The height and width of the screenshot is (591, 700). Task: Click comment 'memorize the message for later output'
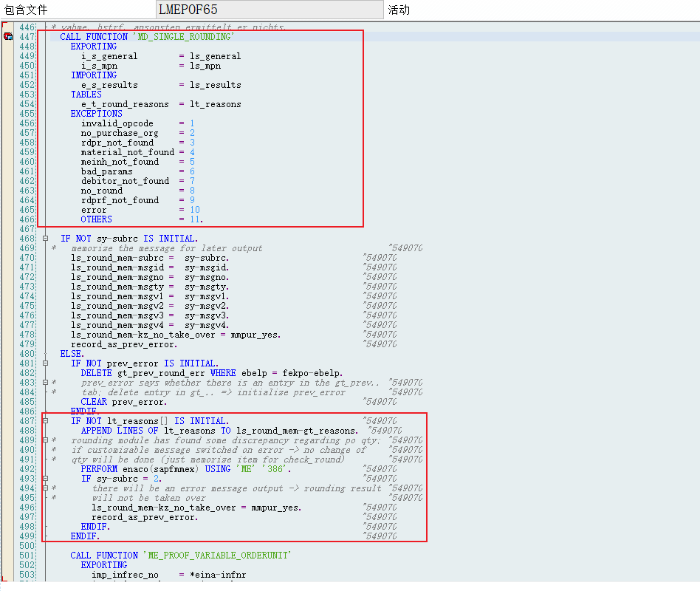(x=167, y=248)
